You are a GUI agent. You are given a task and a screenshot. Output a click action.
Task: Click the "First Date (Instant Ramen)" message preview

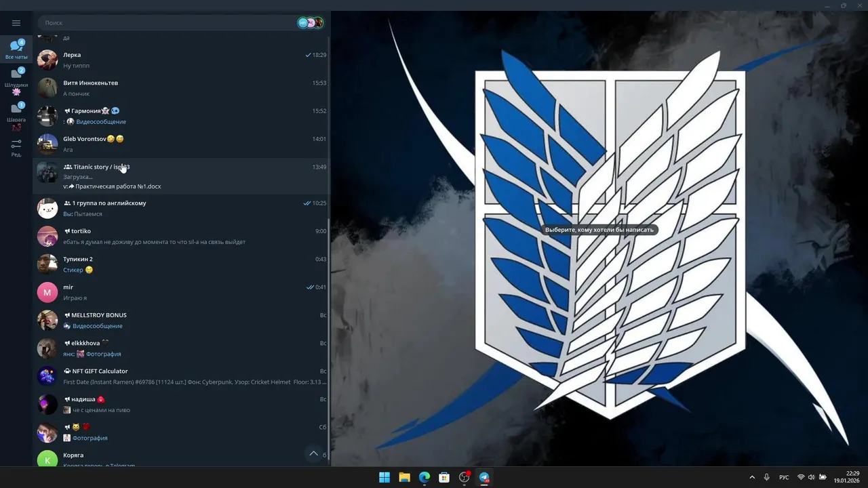[195, 382]
